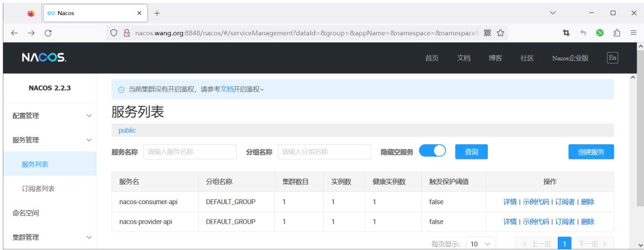Click the 上一页 pagination button

tap(536, 244)
